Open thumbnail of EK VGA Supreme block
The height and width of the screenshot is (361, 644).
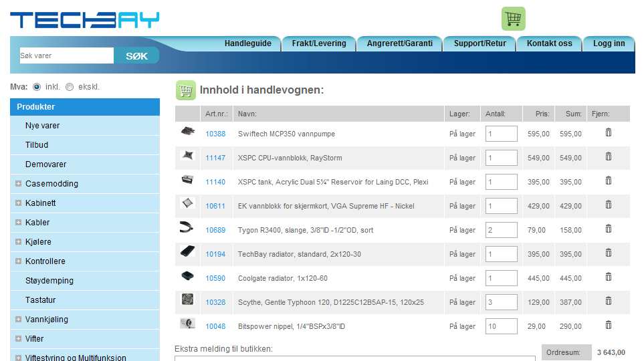click(x=188, y=203)
